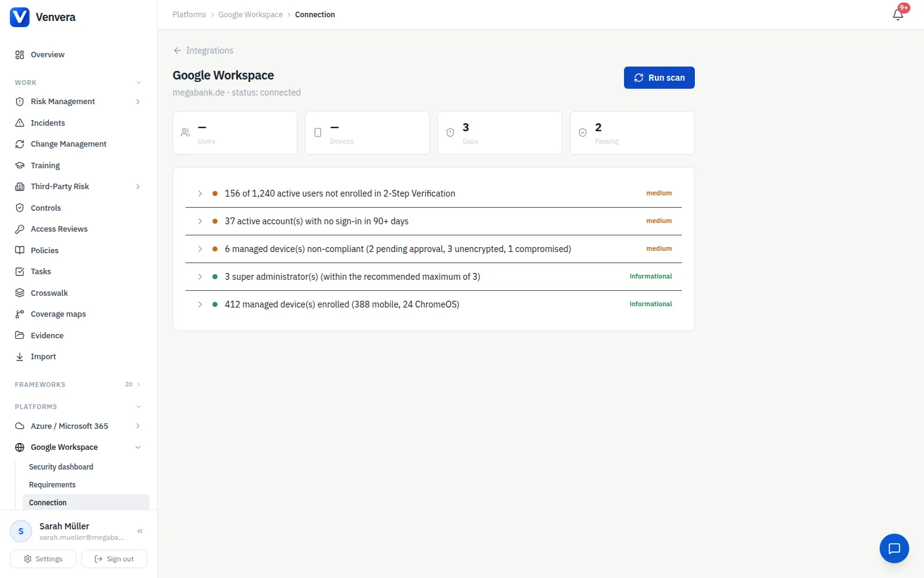Select the Connection submenu item
The image size is (924, 578).
tap(86, 502)
